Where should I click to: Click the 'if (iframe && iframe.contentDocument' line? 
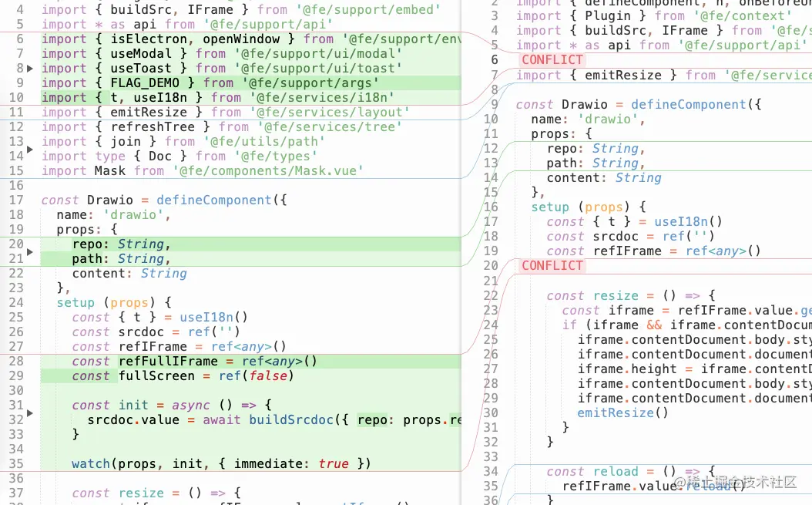pyautogui.click(x=687, y=325)
